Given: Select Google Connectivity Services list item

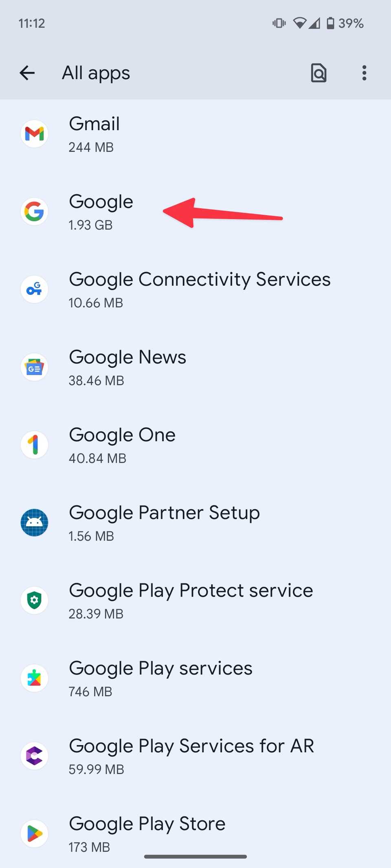Looking at the screenshot, I should (x=200, y=289).
